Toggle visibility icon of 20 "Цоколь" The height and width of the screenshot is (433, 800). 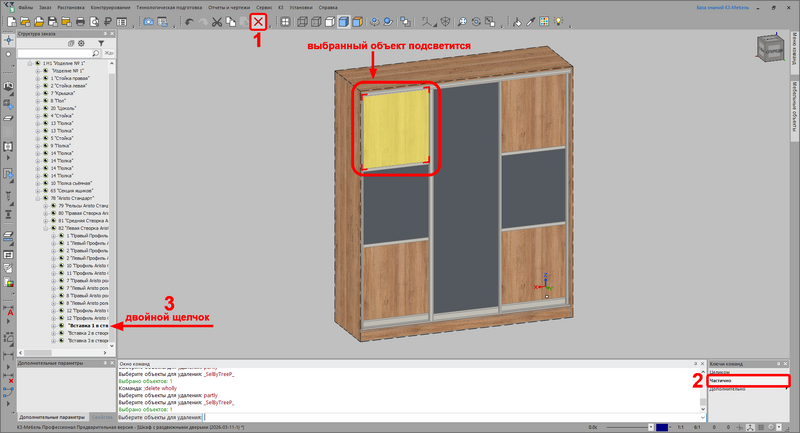click(x=45, y=108)
